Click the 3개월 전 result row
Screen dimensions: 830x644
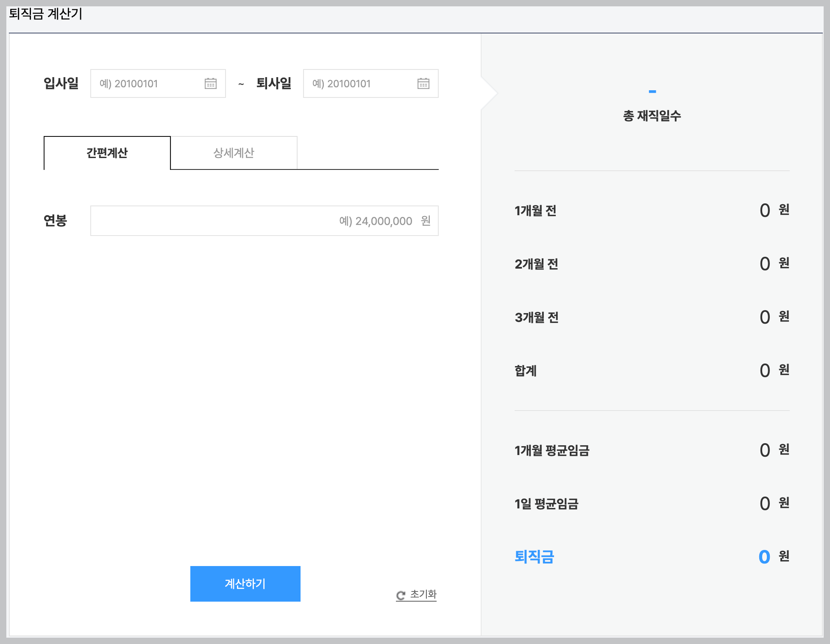536,317
